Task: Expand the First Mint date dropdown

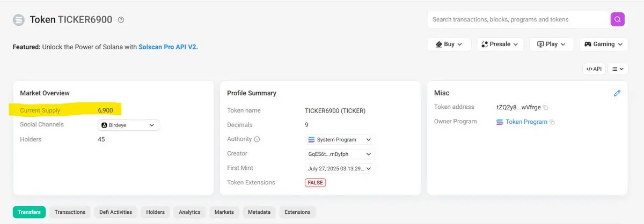Action: (x=340, y=168)
